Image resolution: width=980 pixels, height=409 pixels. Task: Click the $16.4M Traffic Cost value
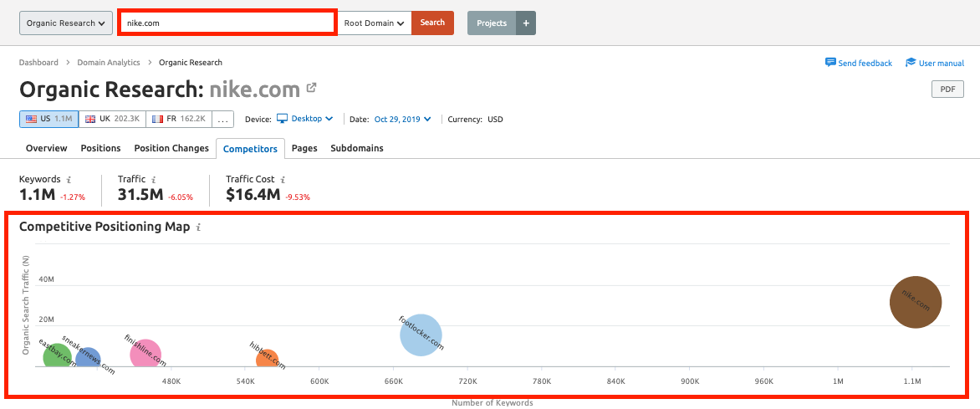tap(253, 195)
